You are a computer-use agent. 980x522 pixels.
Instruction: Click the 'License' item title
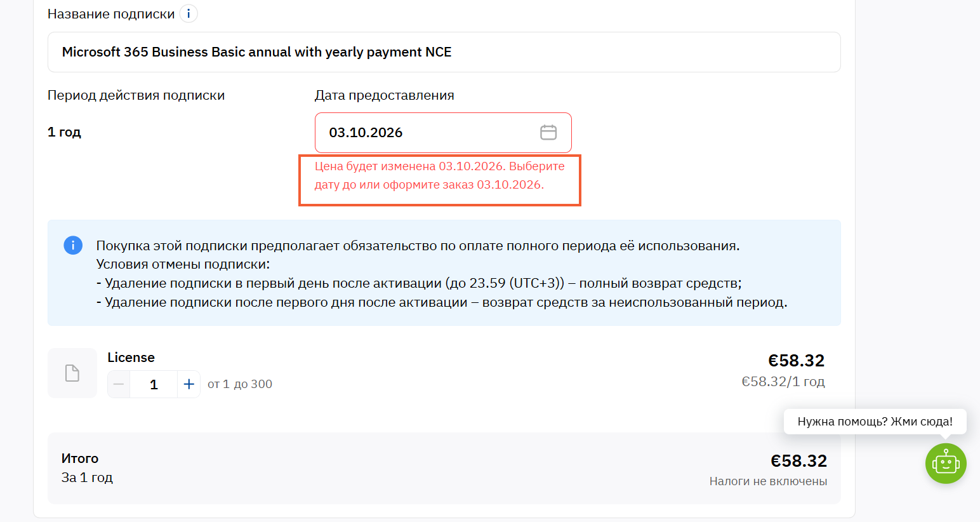point(131,358)
